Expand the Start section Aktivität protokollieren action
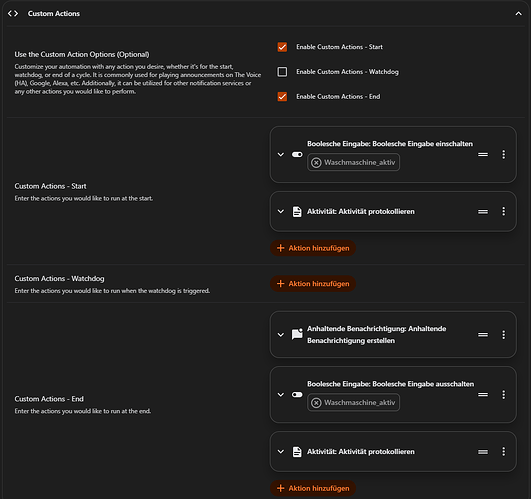The width and height of the screenshot is (531, 499). tap(281, 212)
